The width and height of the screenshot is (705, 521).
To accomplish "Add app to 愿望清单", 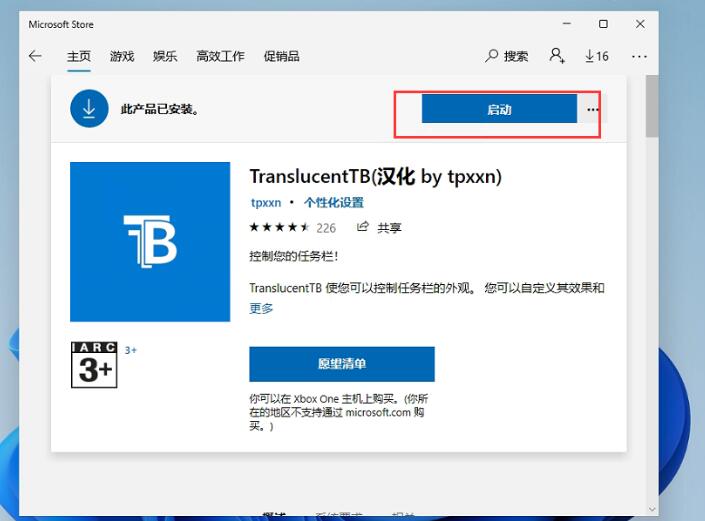I will [342, 364].
